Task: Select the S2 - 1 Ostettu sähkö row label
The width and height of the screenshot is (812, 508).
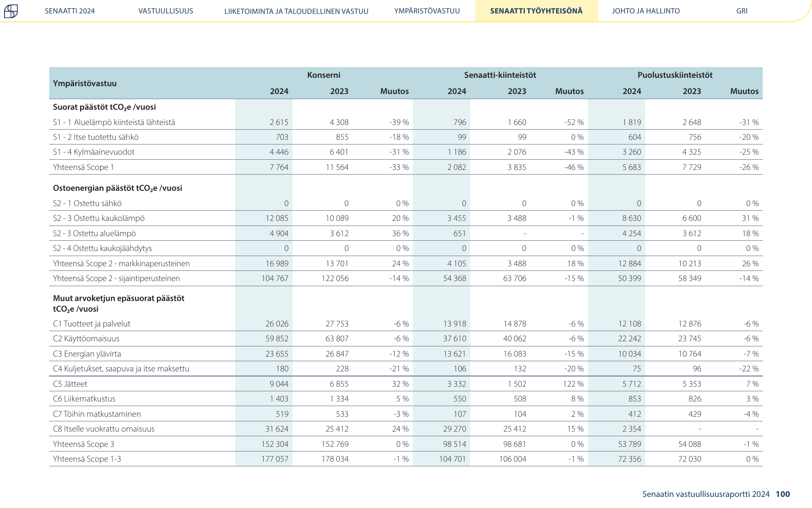Action: (87, 203)
